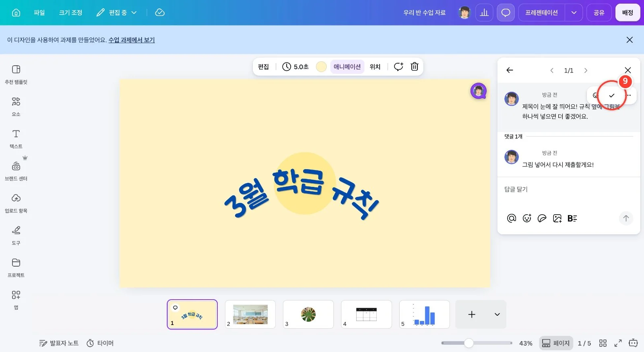Go back from the comment thread

coord(510,70)
